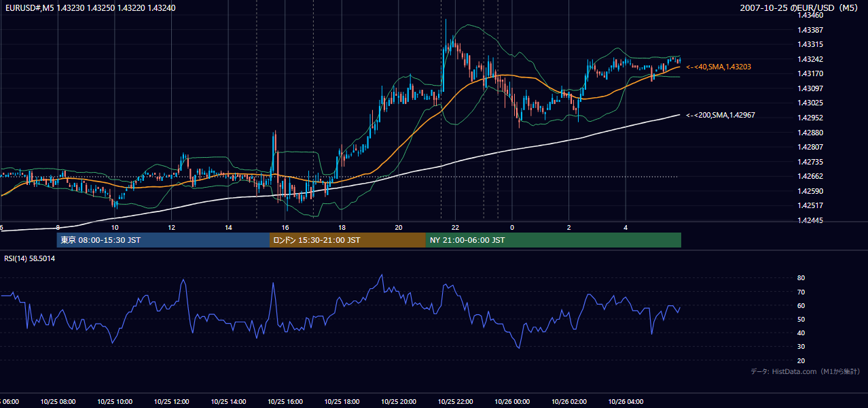
Task: Click the 10/25 16:00 time axis label
Action: click(x=285, y=401)
